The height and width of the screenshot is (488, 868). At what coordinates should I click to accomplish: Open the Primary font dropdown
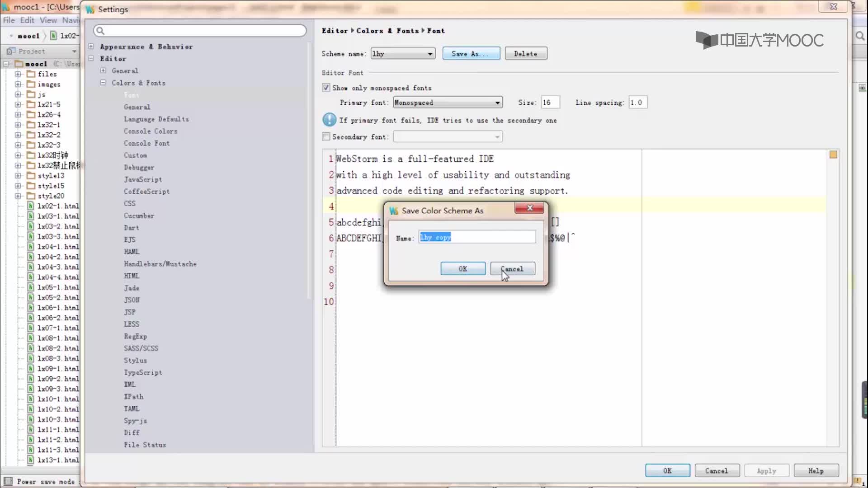pos(448,103)
